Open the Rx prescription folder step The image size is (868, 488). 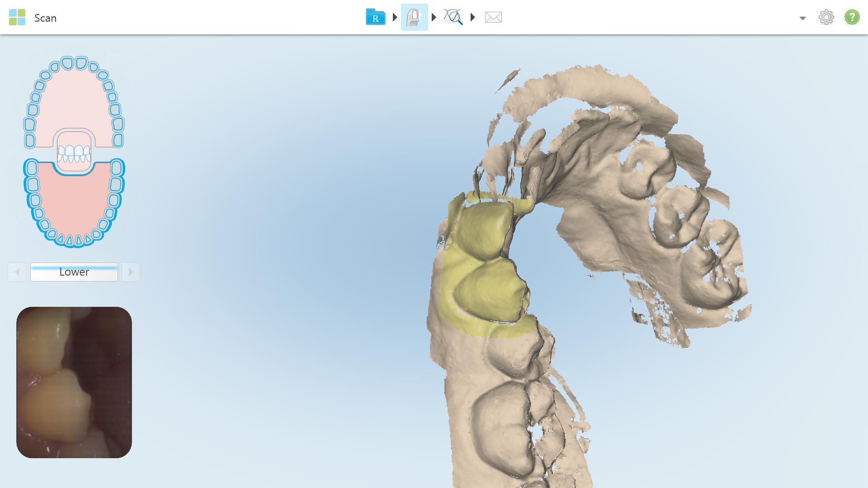coord(375,17)
